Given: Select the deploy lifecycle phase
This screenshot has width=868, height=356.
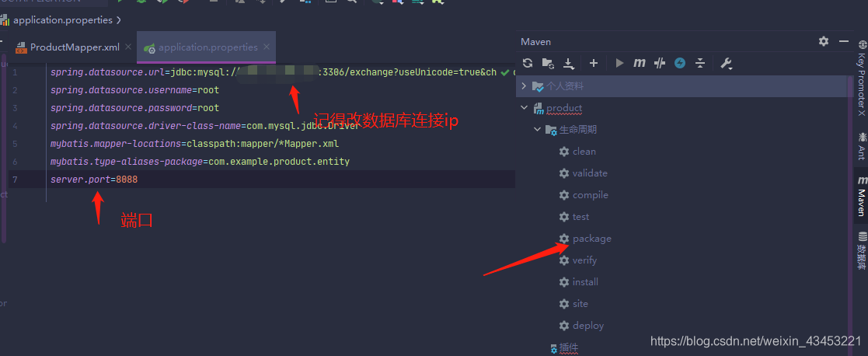Looking at the screenshot, I should click(x=588, y=326).
